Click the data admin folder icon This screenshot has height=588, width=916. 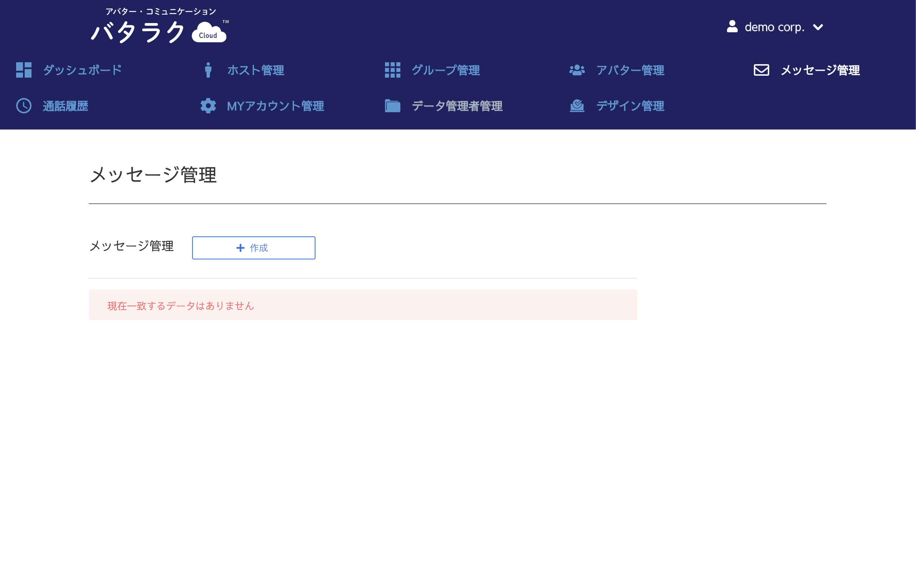click(x=392, y=106)
